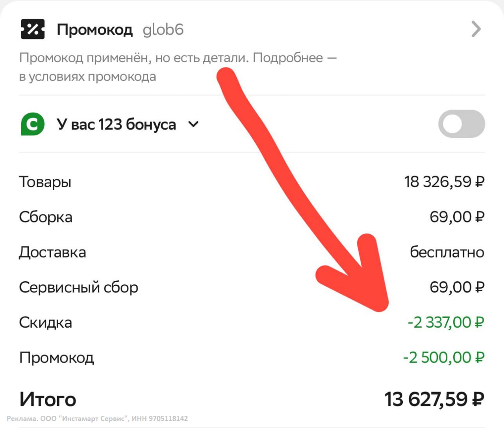The image size is (504, 428).
Task: Click the "Реклама" advertiser disclaimer text
Action: [x=97, y=419]
